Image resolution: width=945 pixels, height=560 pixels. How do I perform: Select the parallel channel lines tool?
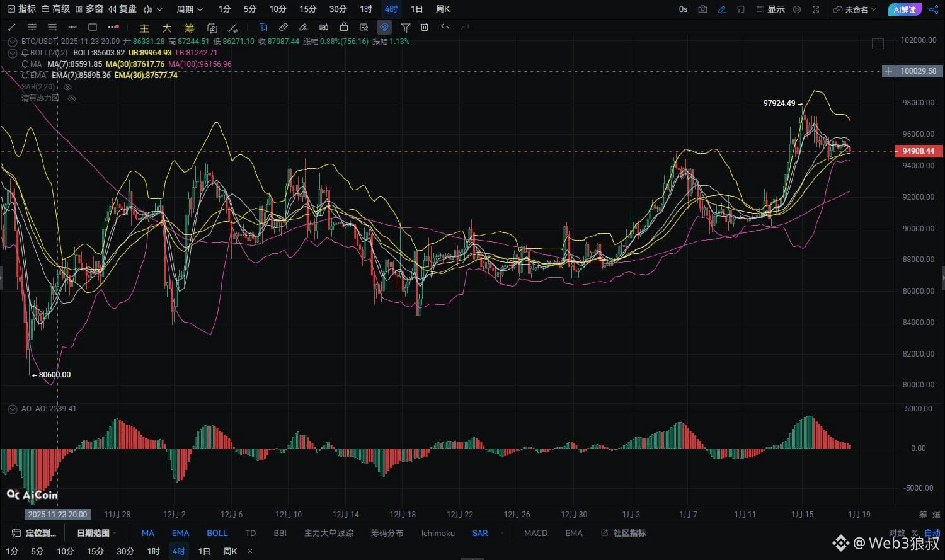(x=32, y=27)
